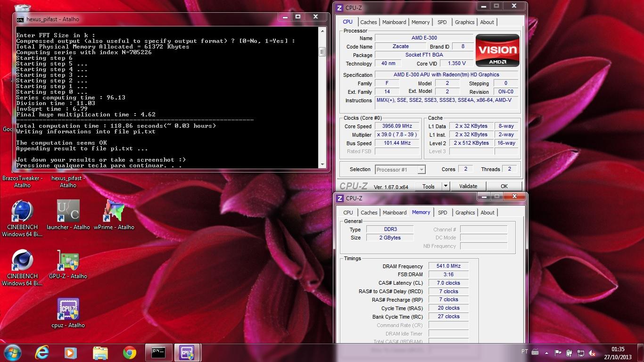Viewport: 644px width, 362px height.
Task: Open the Graphics tab in the CPU-Z memory timings window
Action: coord(465,213)
